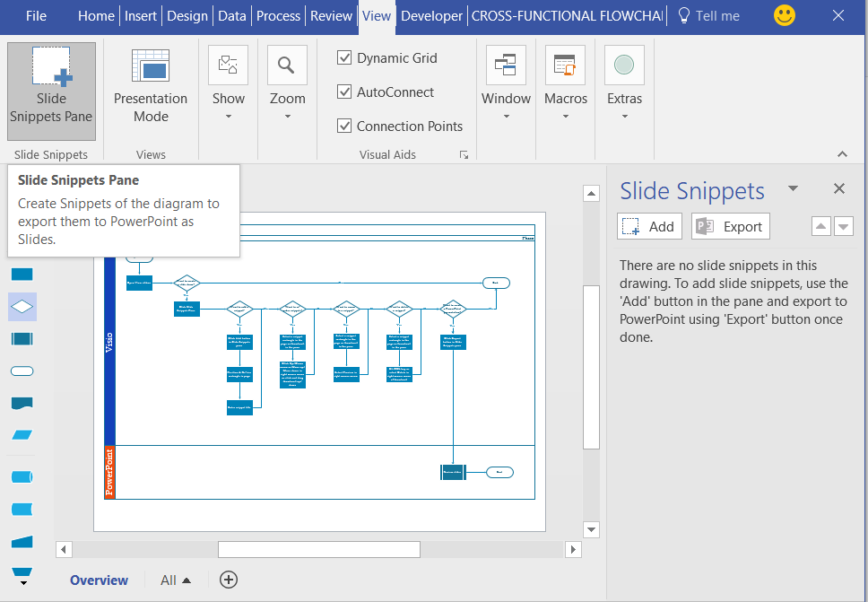This screenshot has width=868, height=602.
Task: Uncheck Connection Points
Action: tap(343, 126)
